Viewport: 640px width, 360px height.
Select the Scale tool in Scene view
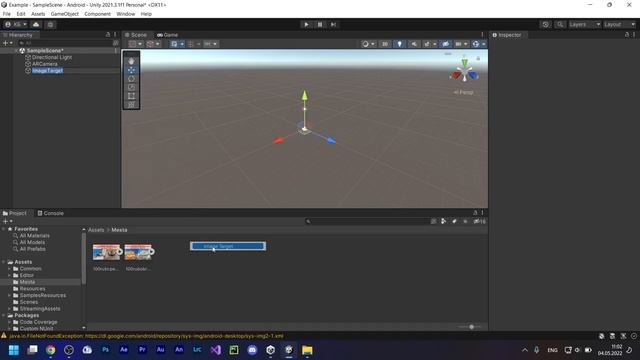coord(131,87)
